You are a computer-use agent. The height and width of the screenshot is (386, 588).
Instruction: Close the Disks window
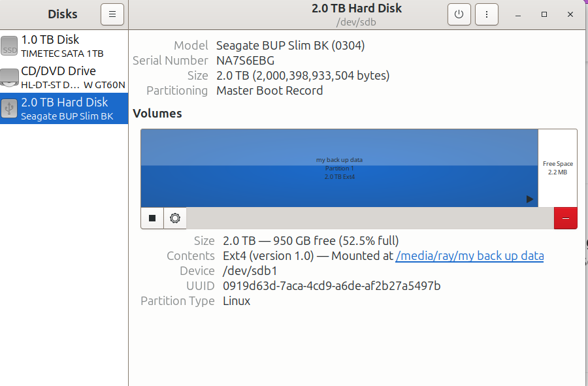[570, 14]
